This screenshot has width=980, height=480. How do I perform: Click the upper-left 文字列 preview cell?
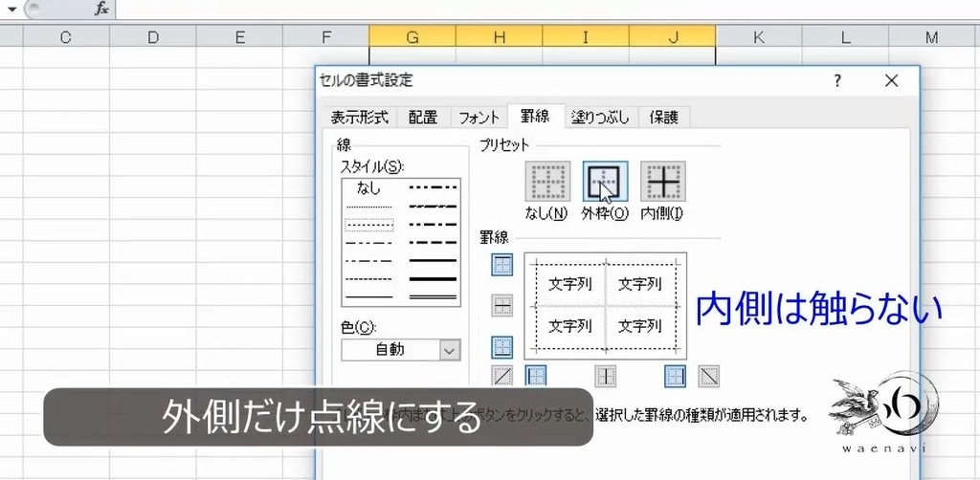tap(569, 284)
